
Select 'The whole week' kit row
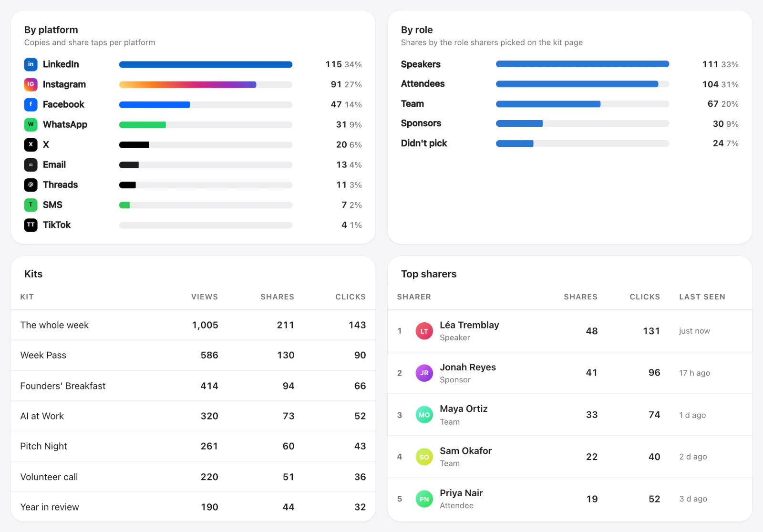(x=193, y=325)
